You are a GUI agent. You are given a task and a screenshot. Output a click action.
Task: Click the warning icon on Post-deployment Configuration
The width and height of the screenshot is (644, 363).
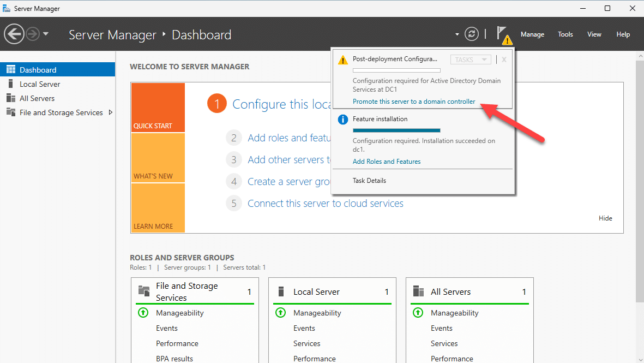pos(342,59)
